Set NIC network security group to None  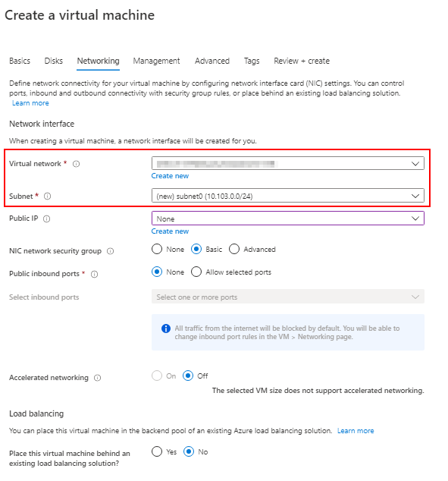click(157, 249)
